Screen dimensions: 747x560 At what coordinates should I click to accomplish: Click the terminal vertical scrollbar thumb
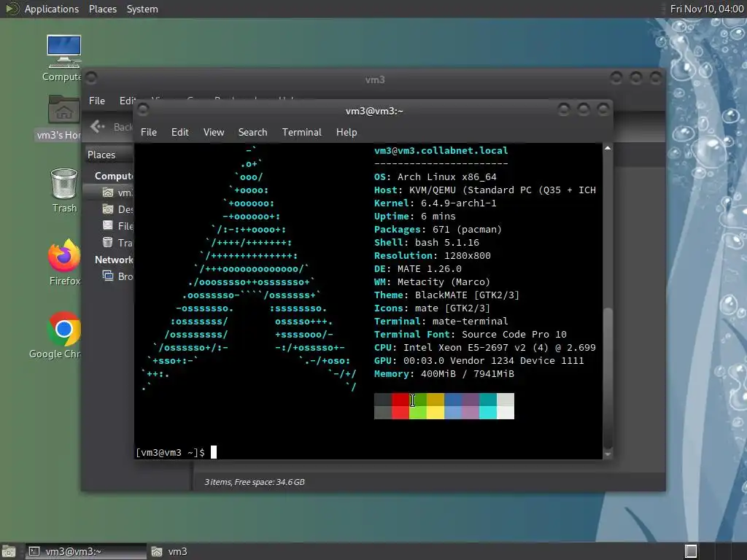coord(608,378)
